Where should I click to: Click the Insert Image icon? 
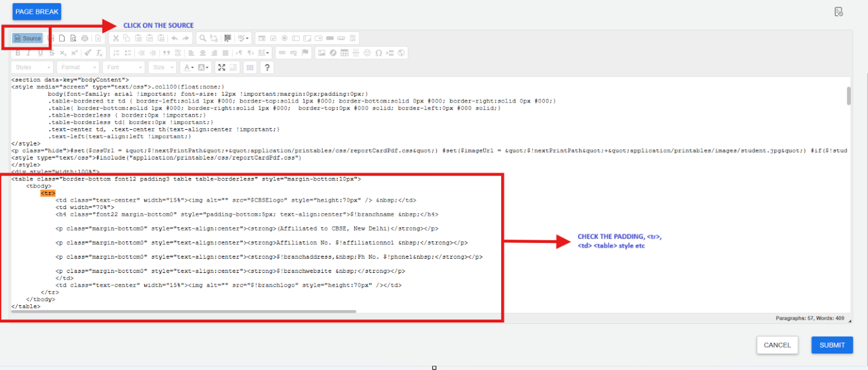(x=322, y=53)
